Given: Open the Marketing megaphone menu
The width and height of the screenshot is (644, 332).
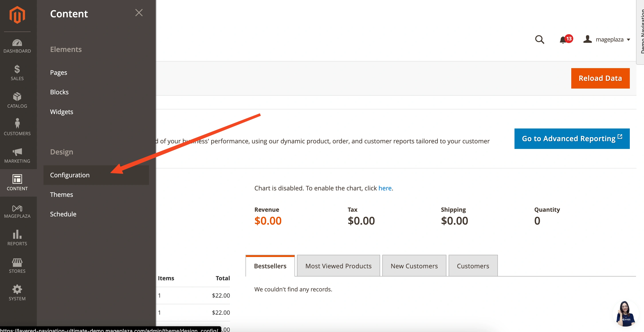Looking at the screenshot, I should point(17,155).
